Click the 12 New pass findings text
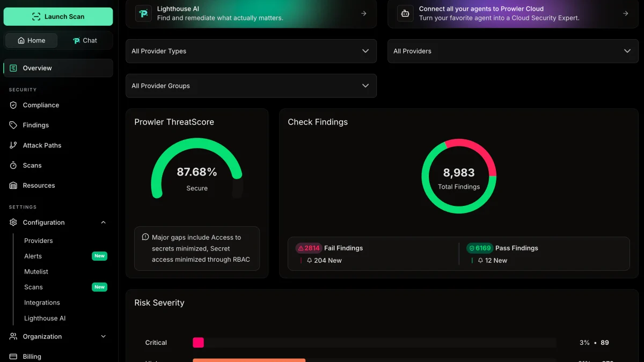Viewport: 644px width, 362px height. coord(496,261)
